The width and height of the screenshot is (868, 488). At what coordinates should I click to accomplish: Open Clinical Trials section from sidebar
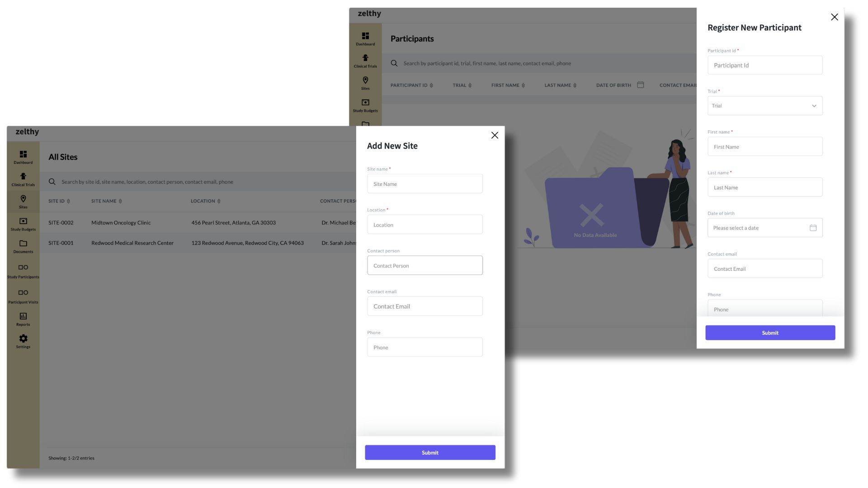[x=23, y=180]
